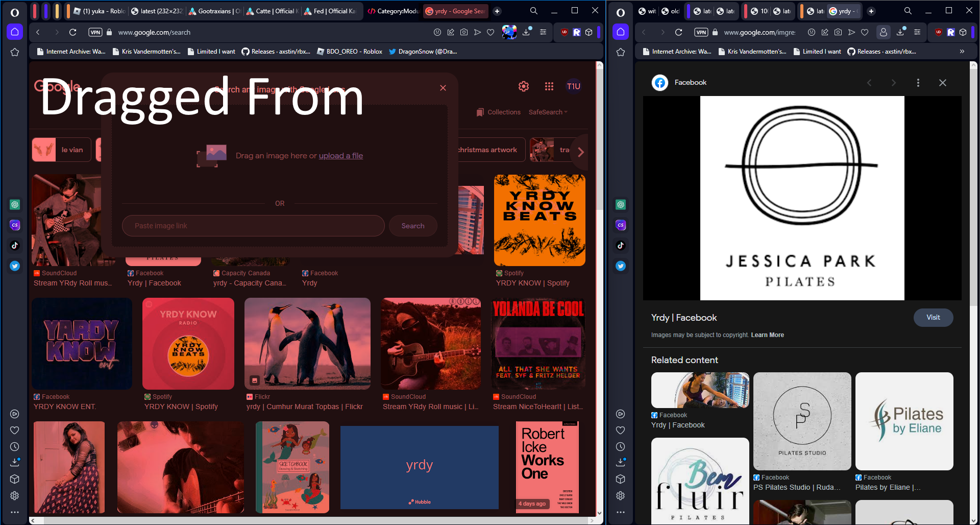Open bookmarks star in left window sidebar
Viewport: 980px width, 525px height.
click(15, 52)
